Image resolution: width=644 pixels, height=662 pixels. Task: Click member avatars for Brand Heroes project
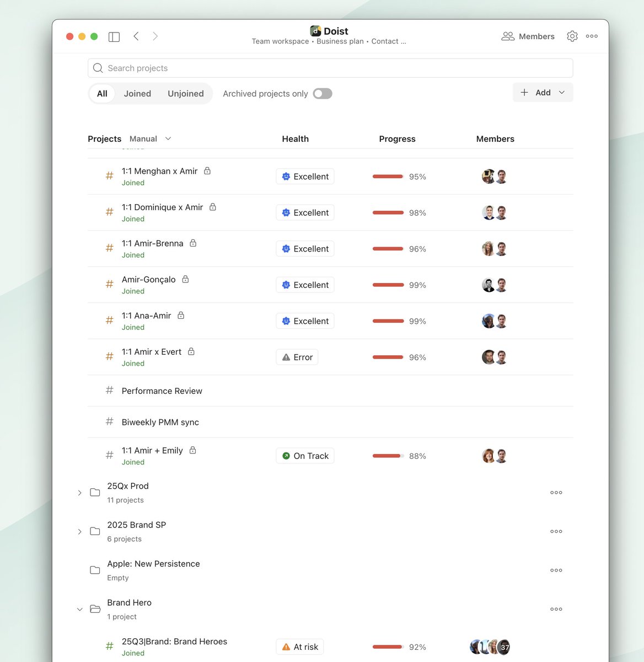click(x=490, y=647)
